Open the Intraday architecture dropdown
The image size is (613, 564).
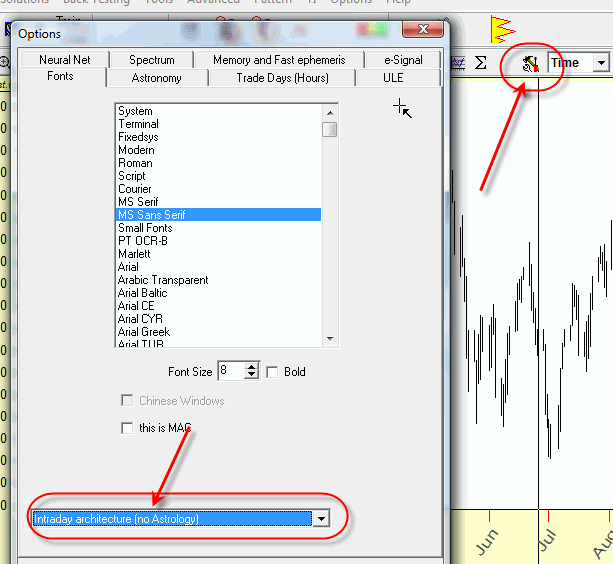point(321,519)
